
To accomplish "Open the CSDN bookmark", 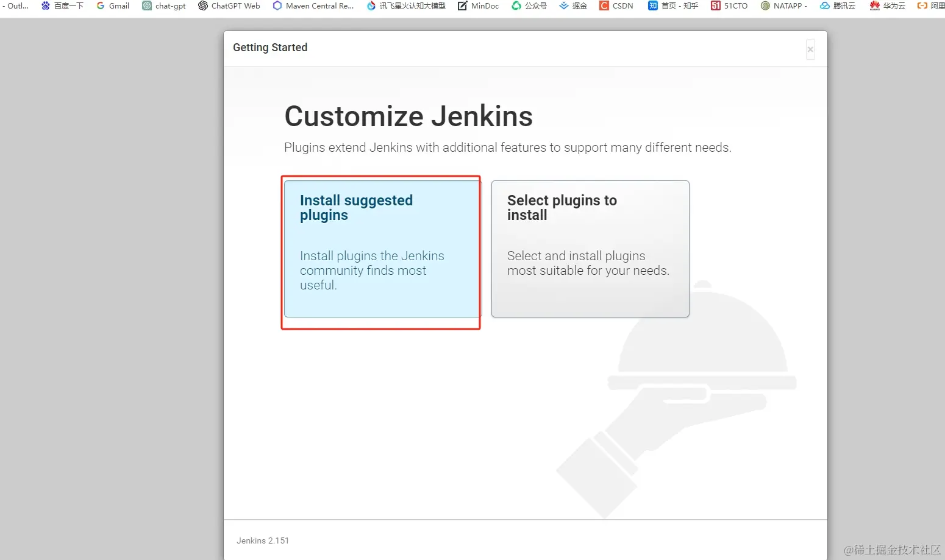I will click(616, 5).
